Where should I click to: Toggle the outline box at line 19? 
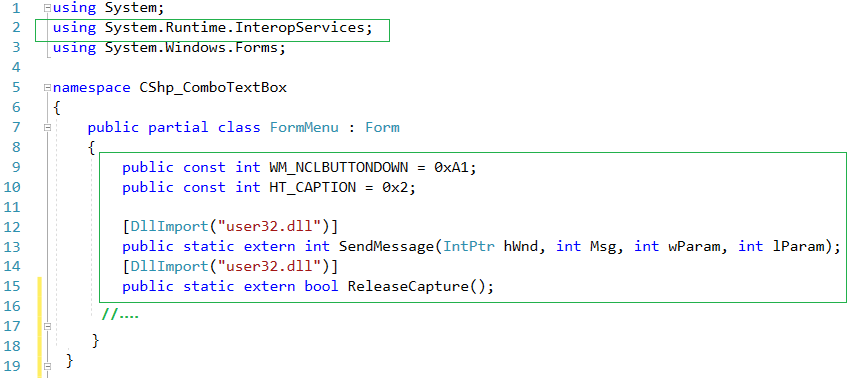[47, 366]
